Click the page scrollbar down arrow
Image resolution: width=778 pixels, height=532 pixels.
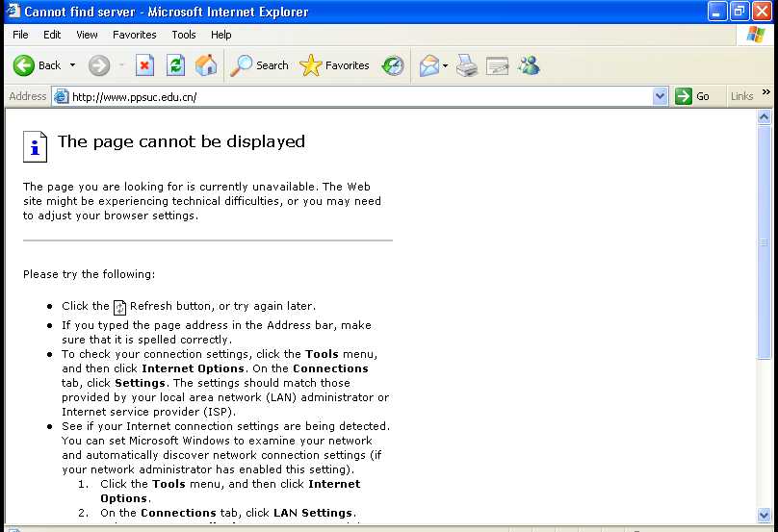pos(765,515)
